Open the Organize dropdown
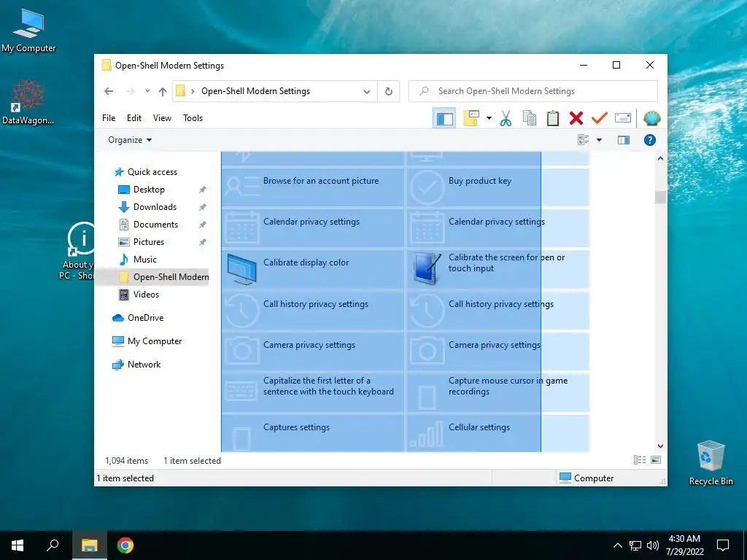The height and width of the screenshot is (560, 747). click(130, 140)
